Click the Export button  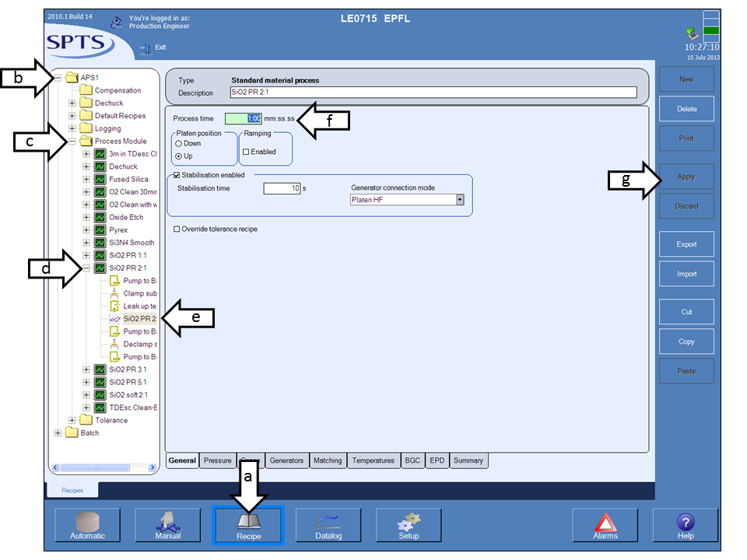click(x=686, y=244)
